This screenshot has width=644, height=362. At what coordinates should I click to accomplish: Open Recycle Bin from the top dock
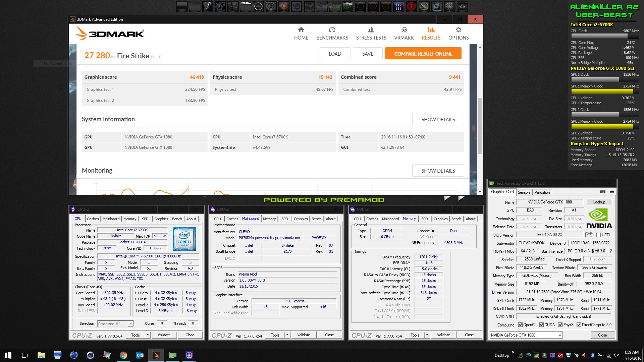pos(462,6)
